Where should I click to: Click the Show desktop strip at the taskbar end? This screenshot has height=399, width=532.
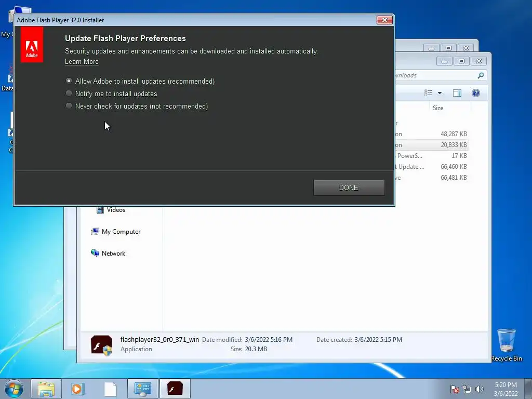tap(528, 389)
